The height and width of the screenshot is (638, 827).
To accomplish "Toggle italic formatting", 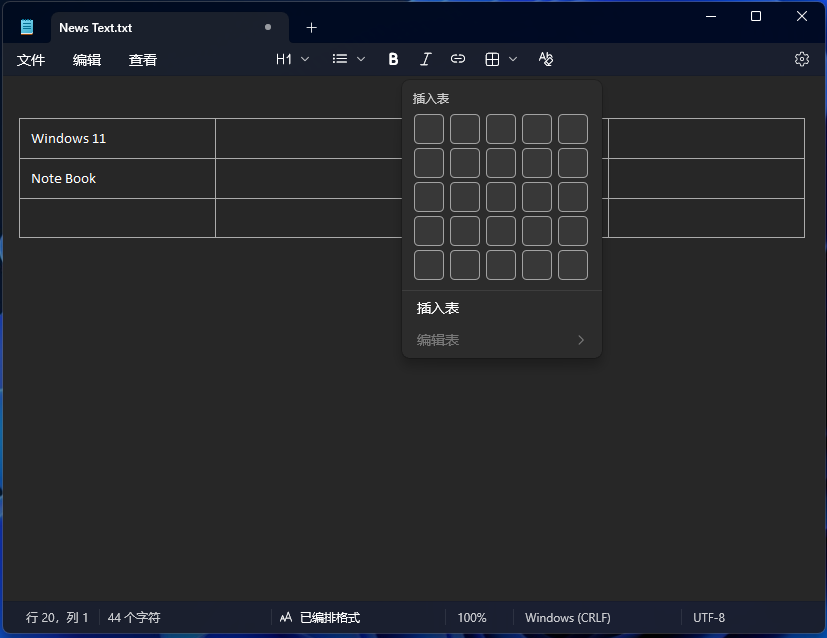I will point(425,59).
